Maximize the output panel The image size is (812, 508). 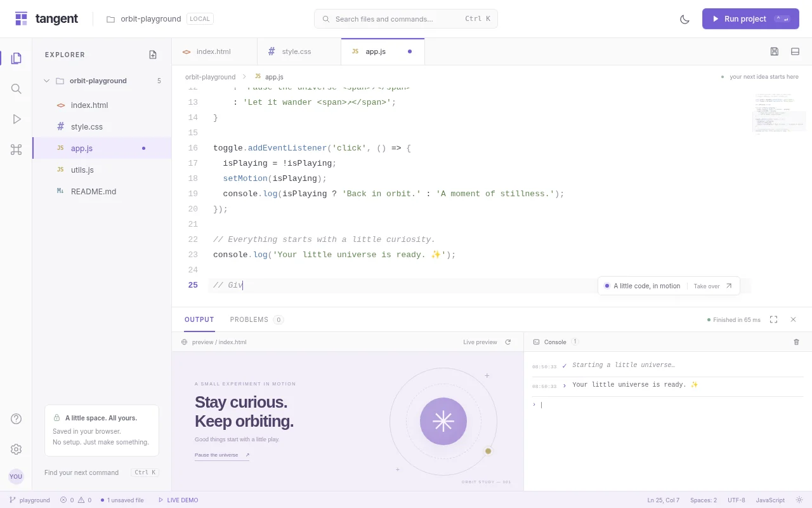pos(774,319)
